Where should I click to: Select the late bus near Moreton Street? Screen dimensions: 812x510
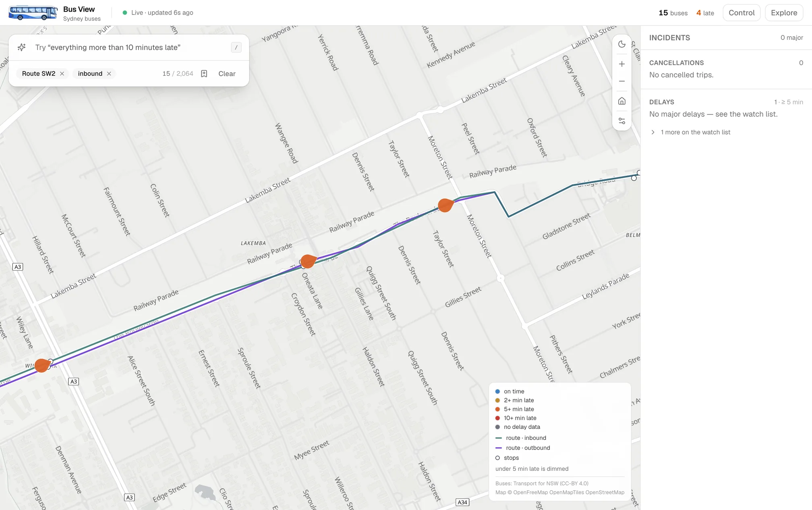[x=445, y=205]
